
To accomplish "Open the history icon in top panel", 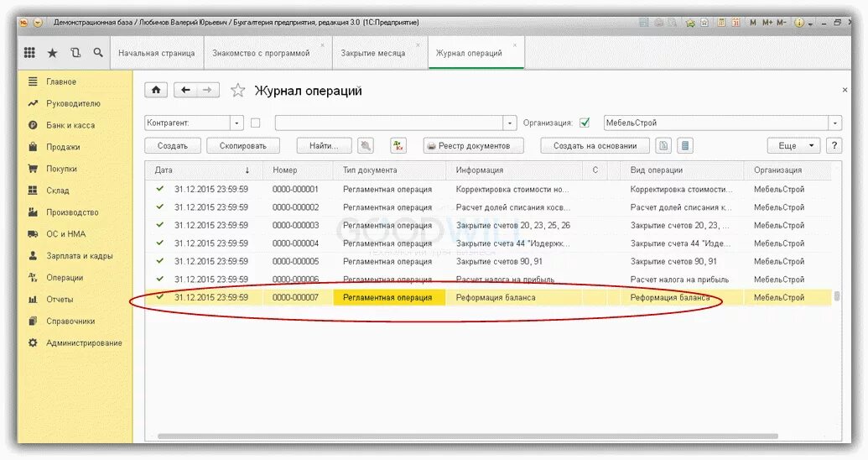I will click(x=75, y=53).
